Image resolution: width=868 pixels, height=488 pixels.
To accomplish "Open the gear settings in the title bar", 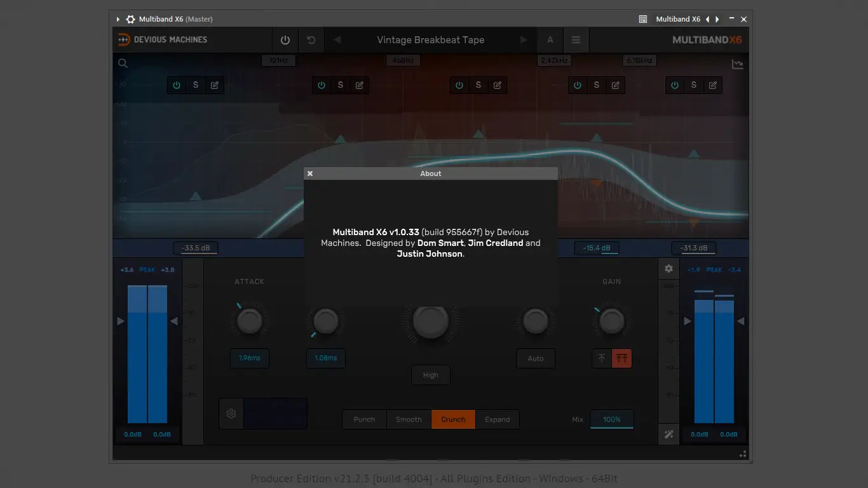I will click(x=130, y=19).
